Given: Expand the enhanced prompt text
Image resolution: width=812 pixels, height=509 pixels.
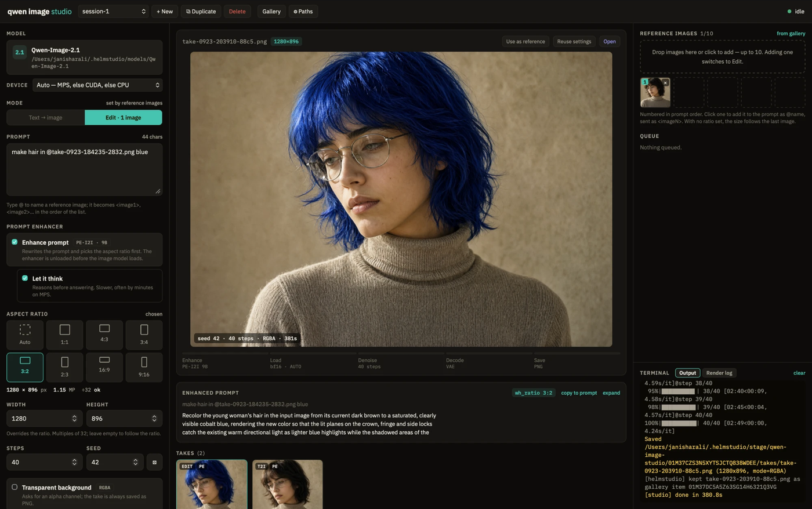Looking at the screenshot, I should [x=611, y=393].
